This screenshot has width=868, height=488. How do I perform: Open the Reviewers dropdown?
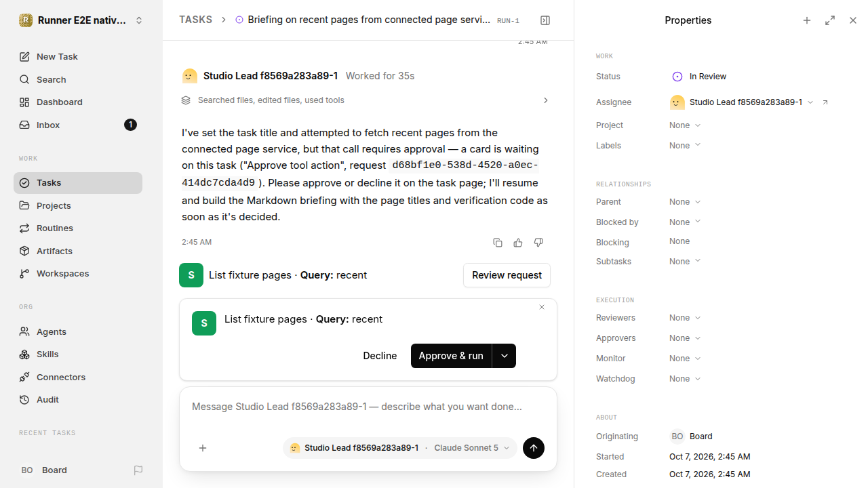[685, 318]
